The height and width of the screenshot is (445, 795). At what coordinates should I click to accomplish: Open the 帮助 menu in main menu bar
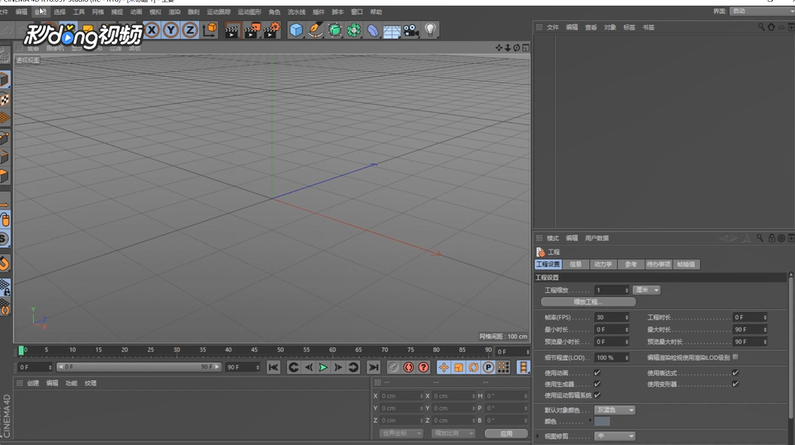pos(376,12)
